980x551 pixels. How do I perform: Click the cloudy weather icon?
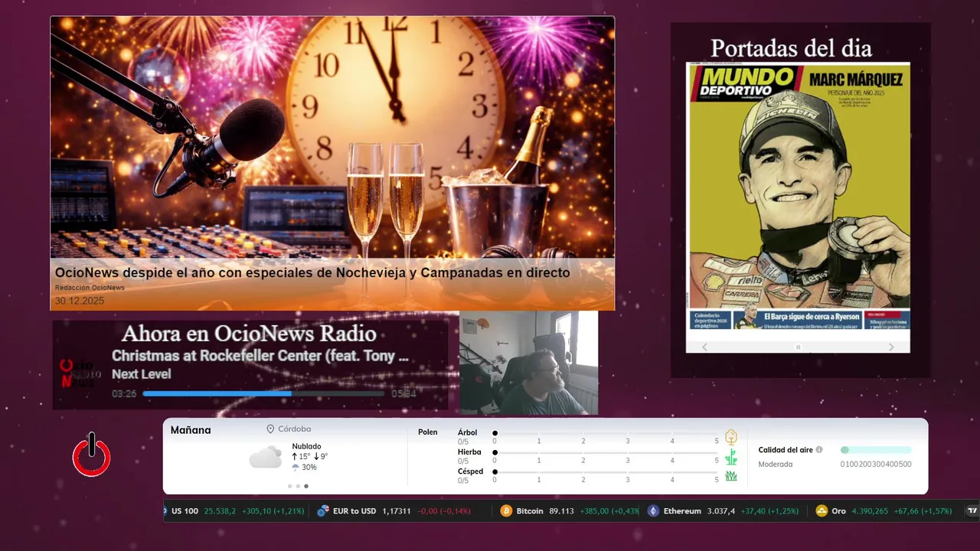click(x=266, y=457)
